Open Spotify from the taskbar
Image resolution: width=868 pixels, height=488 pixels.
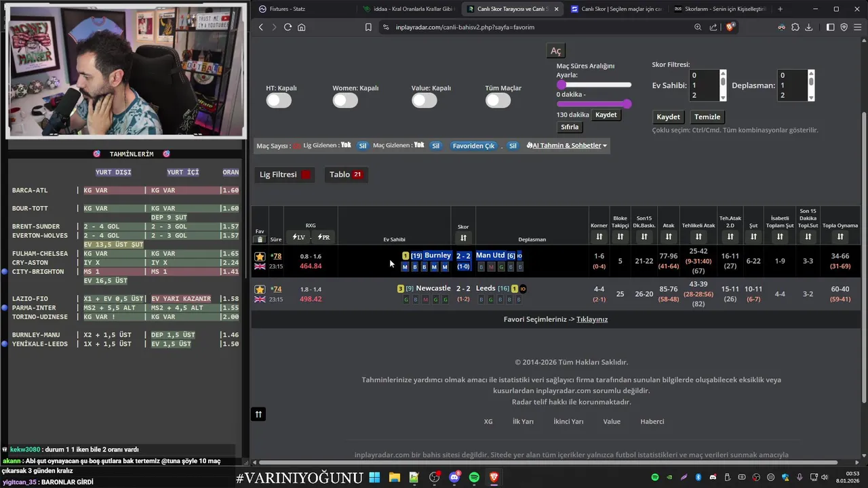pos(474,478)
